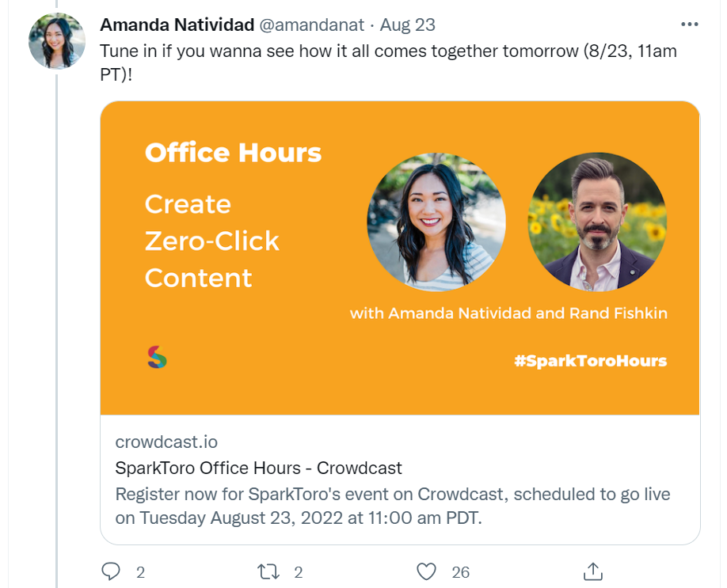Click the retweet count 2
The width and height of the screenshot is (727, 588).
298,573
